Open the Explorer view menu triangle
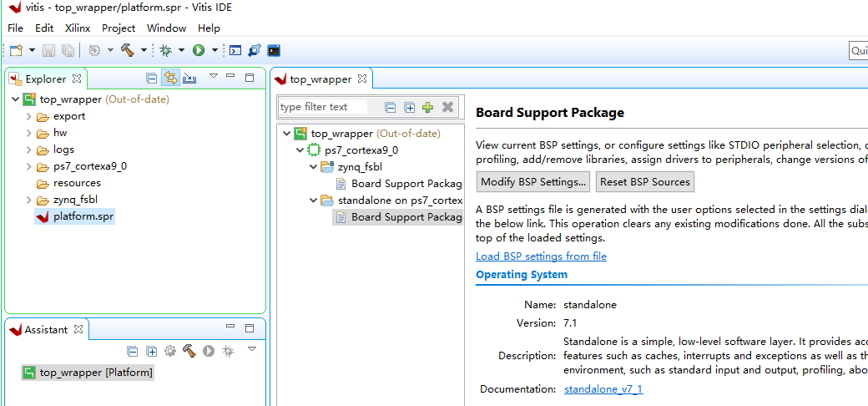This screenshot has width=868, height=406. pos(214,76)
